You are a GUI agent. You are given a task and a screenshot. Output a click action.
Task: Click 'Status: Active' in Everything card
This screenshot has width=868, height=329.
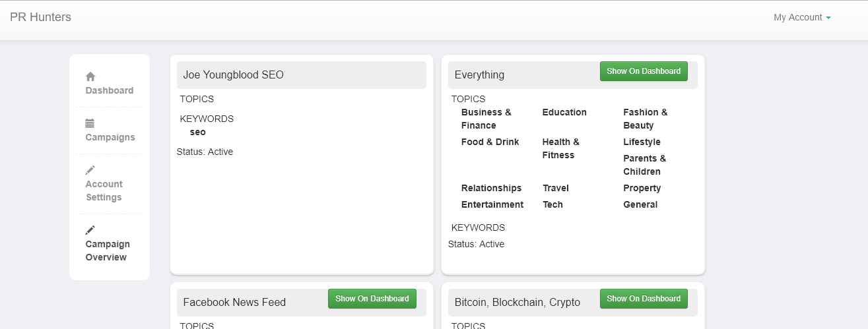(x=476, y=244)
